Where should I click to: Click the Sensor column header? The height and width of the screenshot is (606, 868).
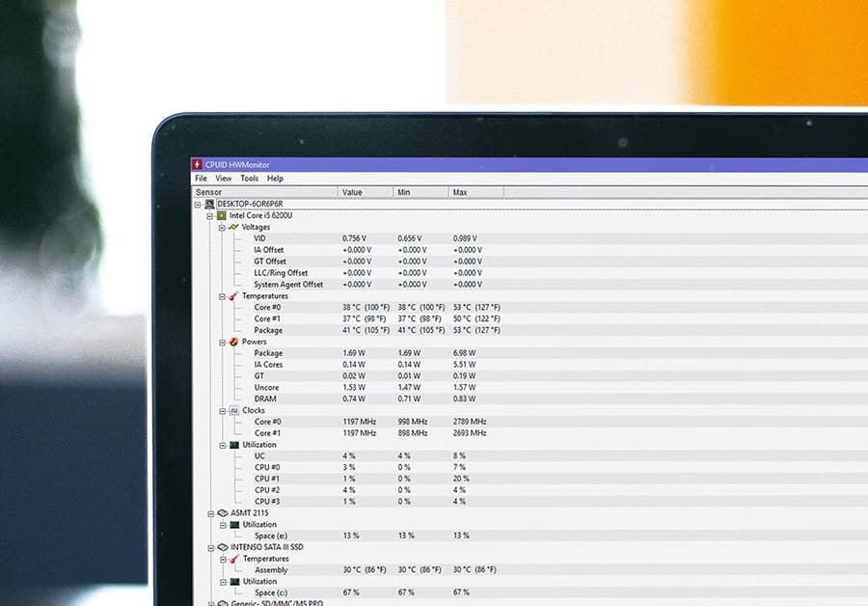tap(265, 192)
